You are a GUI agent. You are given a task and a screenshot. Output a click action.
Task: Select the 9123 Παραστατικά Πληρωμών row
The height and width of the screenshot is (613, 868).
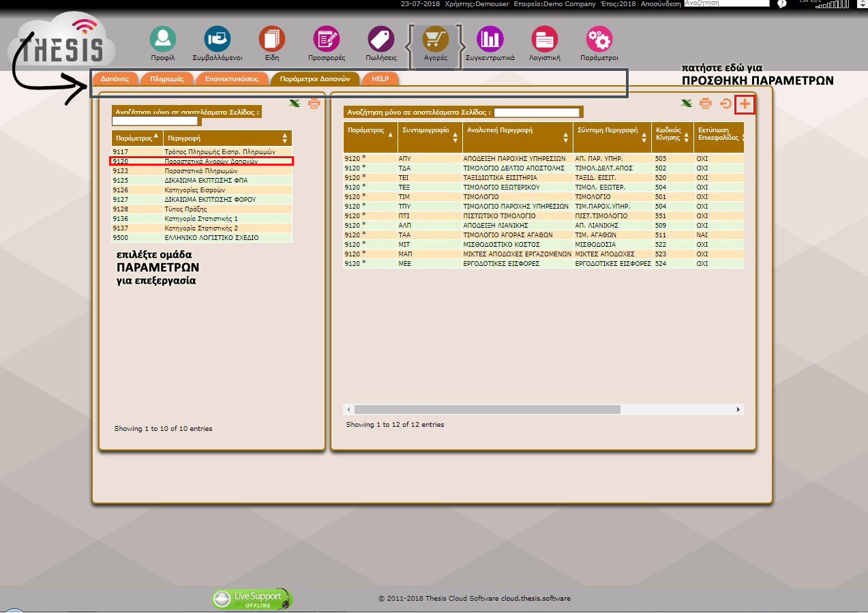(x=201, y=171)
